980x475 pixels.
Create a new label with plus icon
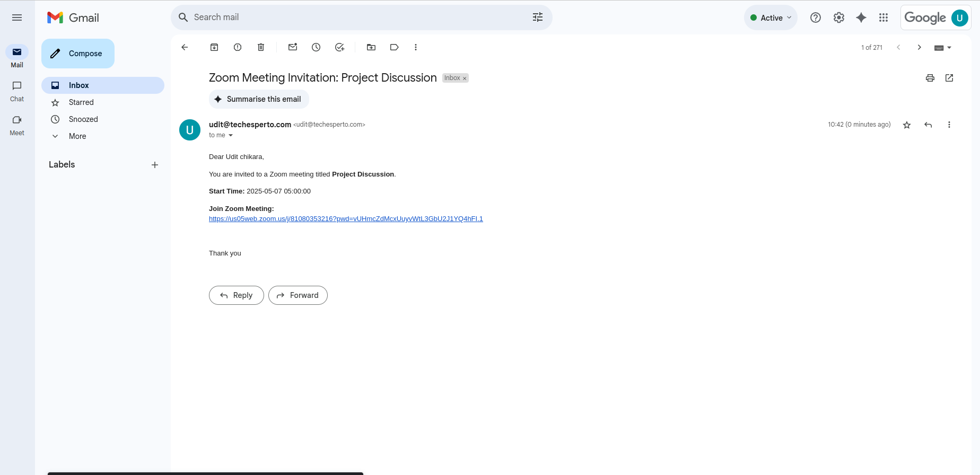click(x=155, y=165)
